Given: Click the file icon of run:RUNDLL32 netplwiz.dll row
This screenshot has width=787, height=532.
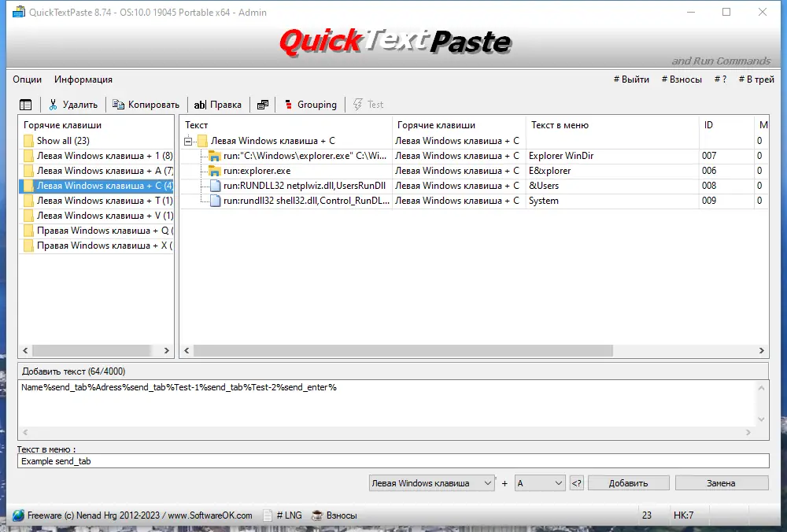Looking at the screenshot, I should (x=216, y=186).
